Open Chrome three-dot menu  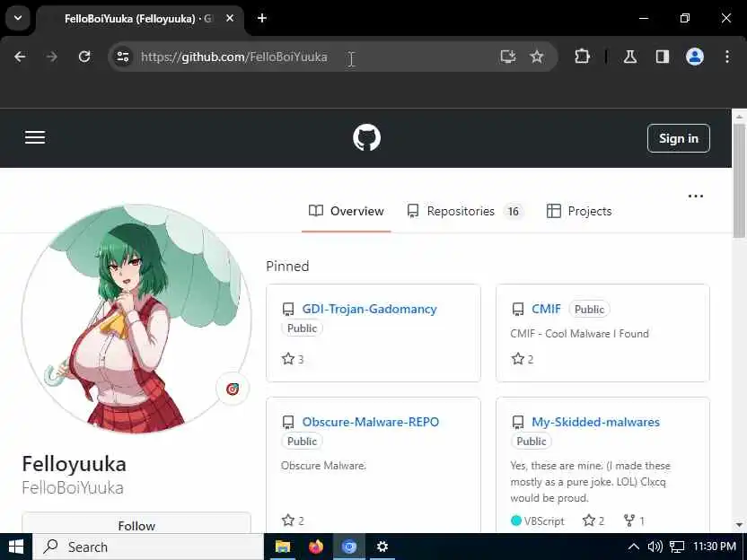727,57
